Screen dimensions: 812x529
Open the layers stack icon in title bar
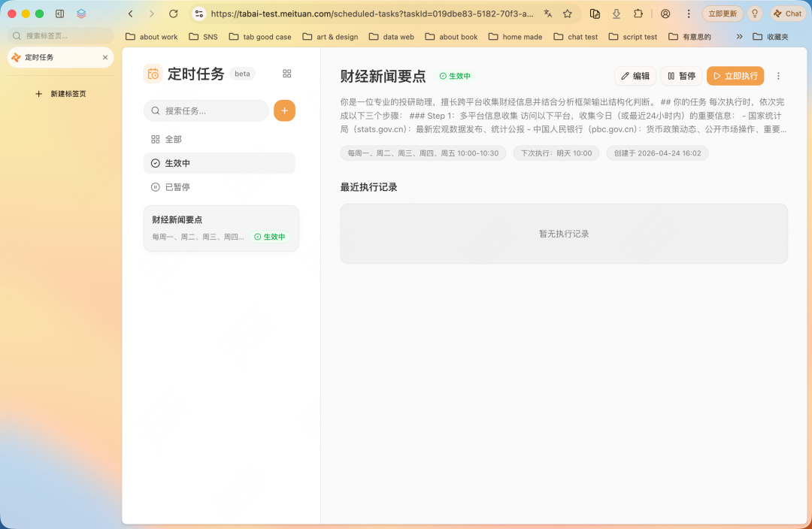coord(81,14)
